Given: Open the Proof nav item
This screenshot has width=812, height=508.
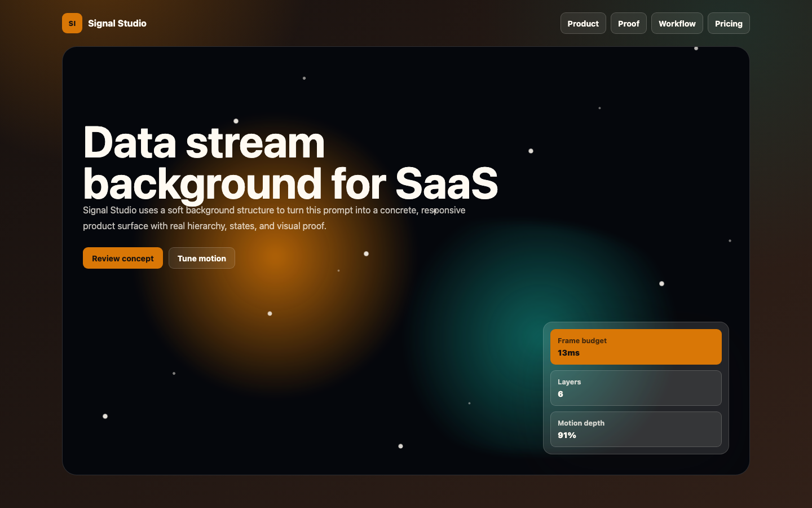Looking at the screenshot, I should [629, 23].
